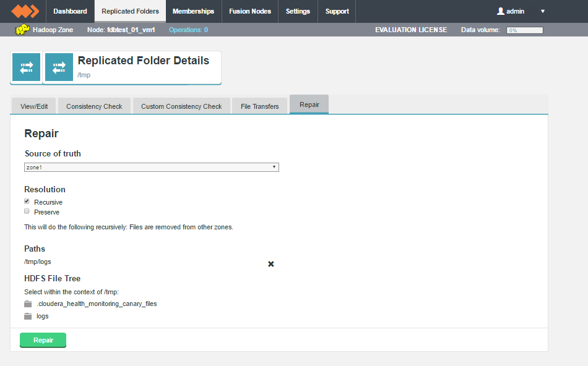Open the Memberships menu

[193, 11]
